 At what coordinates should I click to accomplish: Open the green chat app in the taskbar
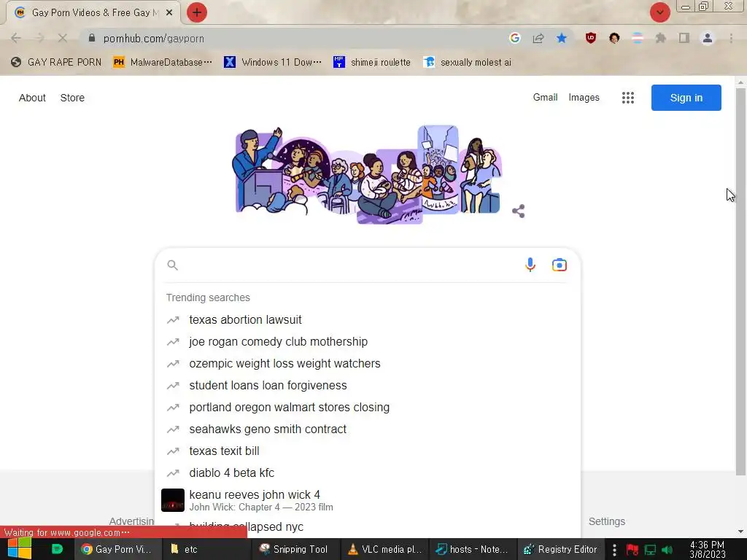click(57, 549)
